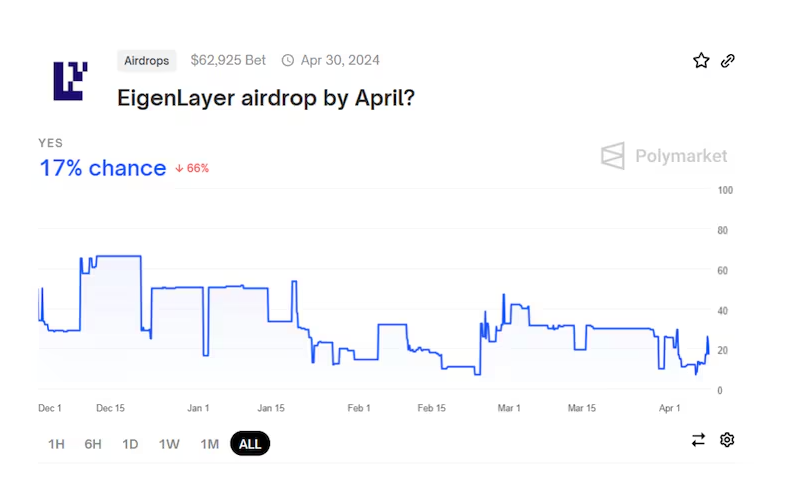Switch the chart to 1W range

(x=169, y=444)
